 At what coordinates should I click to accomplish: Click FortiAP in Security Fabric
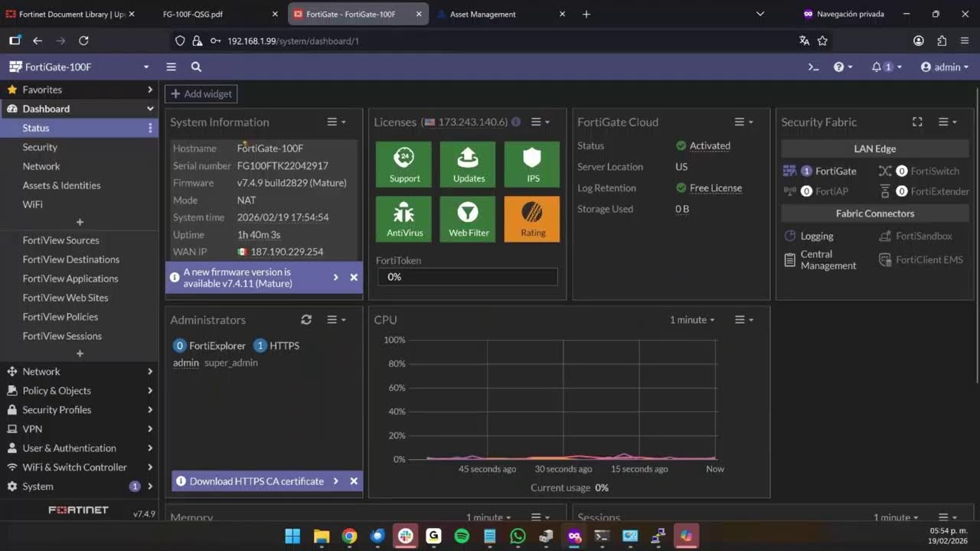[816, 191]
